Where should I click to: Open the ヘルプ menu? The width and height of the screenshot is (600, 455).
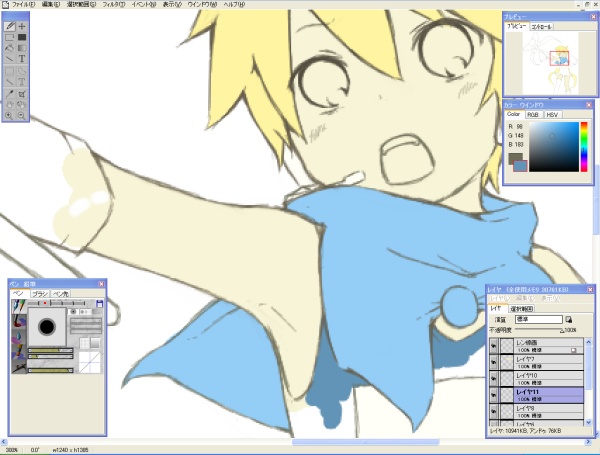pos(234,5)
